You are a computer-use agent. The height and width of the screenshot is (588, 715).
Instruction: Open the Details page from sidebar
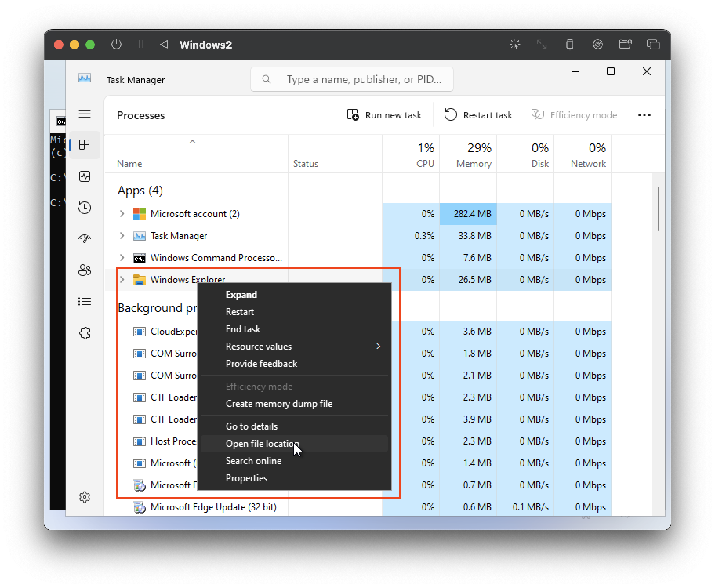pos(85,301)
